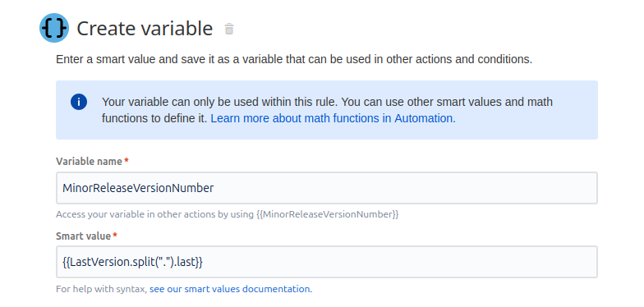The image size is (644, 307).
Task: Click the blue info circle icon
Action: (79, 102)
